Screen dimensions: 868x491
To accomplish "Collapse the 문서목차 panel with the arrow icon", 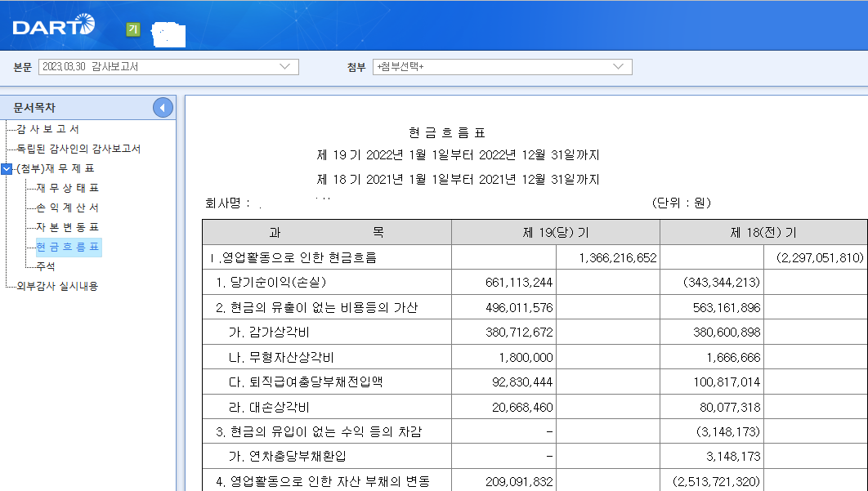I will pyautogui.click(x=161, y=106).
